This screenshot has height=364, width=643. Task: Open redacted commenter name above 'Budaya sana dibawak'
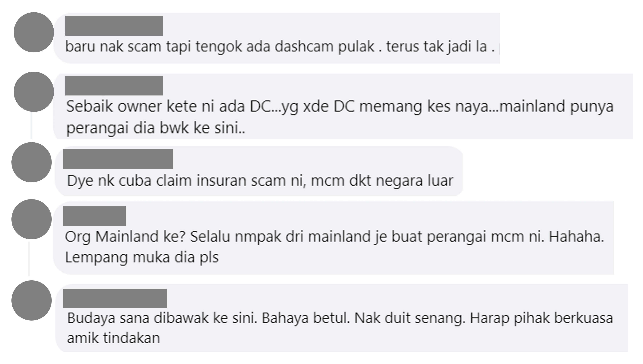tap(115, 298)
